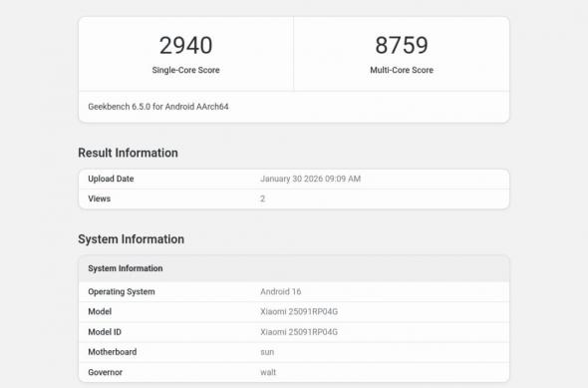
Task: Click the Single-Core Score label
Action: coord(186,70)
